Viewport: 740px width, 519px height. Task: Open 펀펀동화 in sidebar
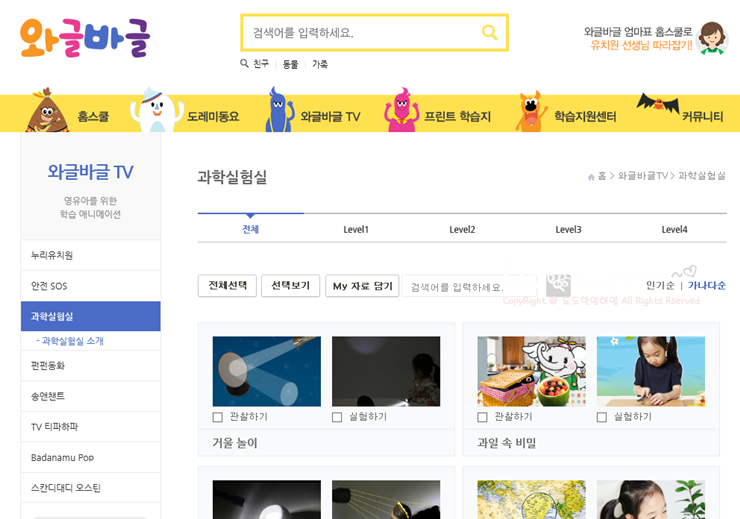point(91,366)
